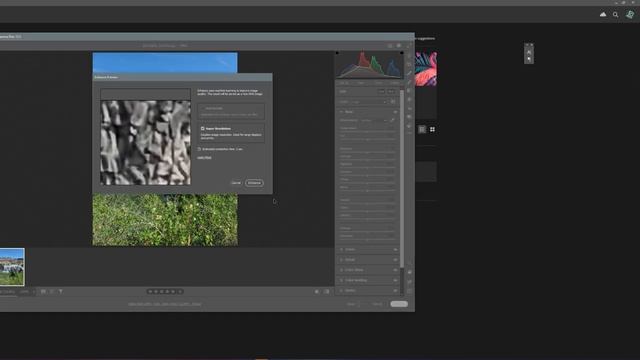
Task: Adjust the Temperature slider
Action: tap(367, 131)
